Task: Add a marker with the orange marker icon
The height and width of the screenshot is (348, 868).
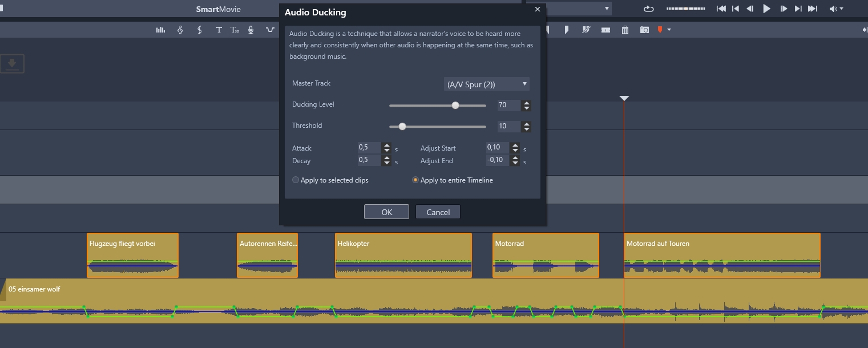Action: (x=660, y=30)
